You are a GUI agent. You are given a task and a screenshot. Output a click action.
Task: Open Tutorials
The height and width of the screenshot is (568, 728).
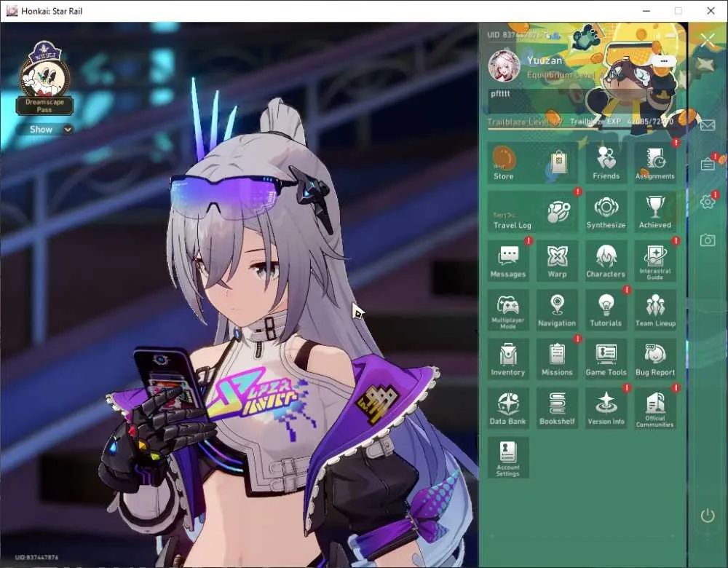[606, 310]
